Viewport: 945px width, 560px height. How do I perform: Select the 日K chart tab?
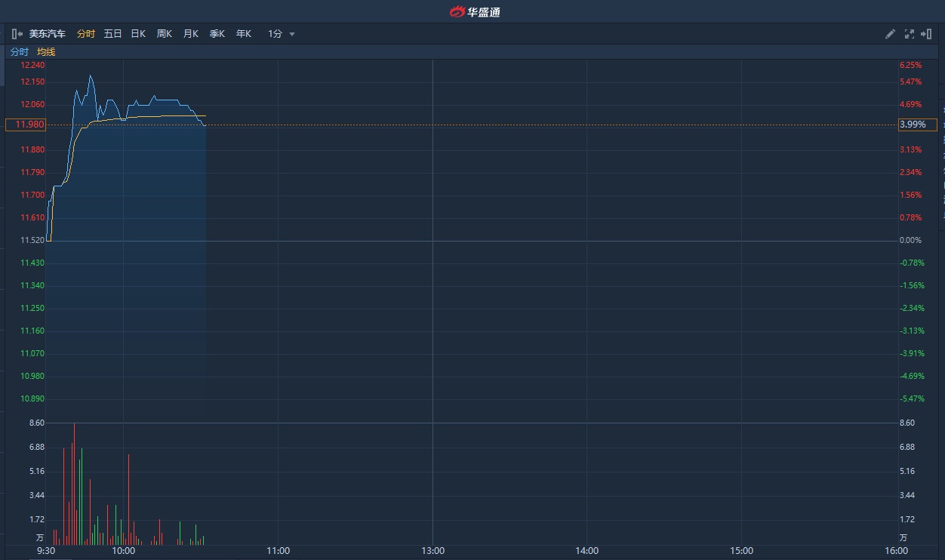(x=138, y=34)
